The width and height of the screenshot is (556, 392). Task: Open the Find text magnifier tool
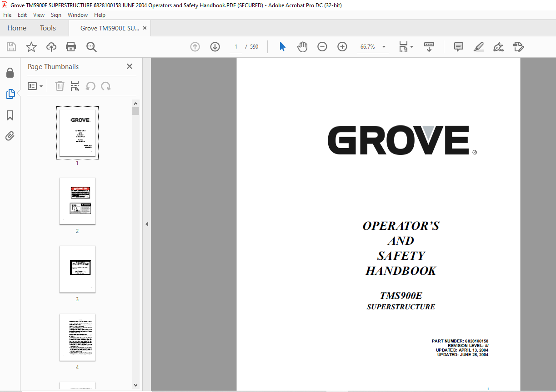click(x=91, y=47)
